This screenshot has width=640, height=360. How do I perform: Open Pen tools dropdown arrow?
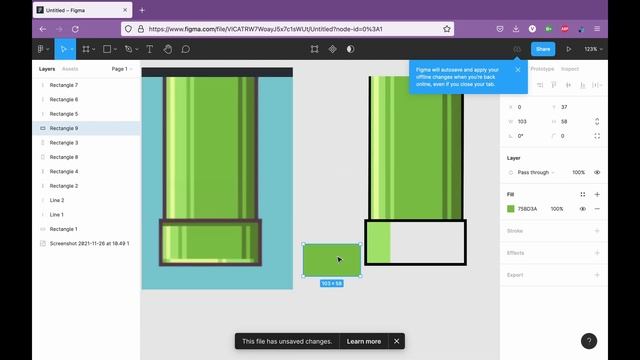pos(137,49)
